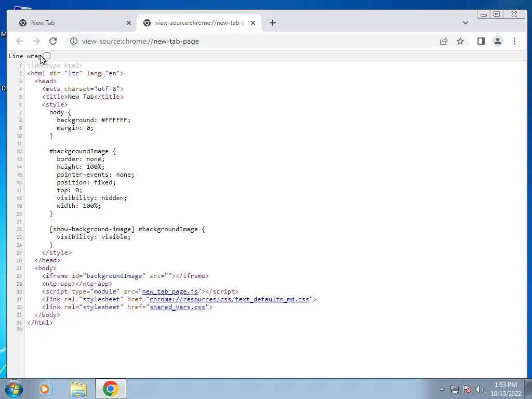Click the clock showing 1:53 PM
Screen dimensions: 532x399
(x=506, y=389)
